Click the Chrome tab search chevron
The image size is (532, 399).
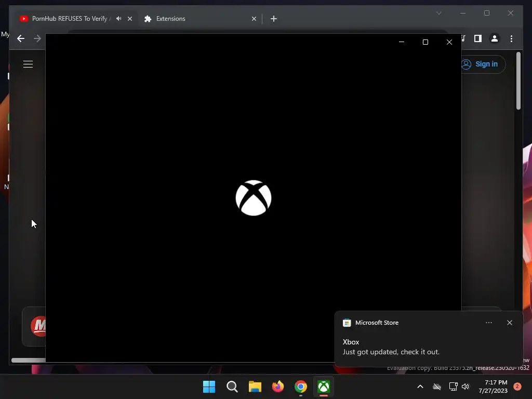click(x=438, y=13)
